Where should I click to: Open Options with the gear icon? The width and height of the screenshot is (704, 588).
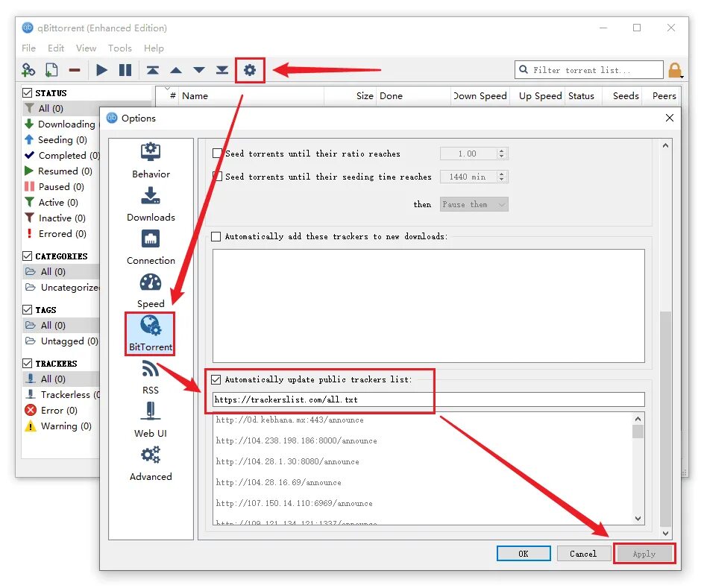[250, 70]
